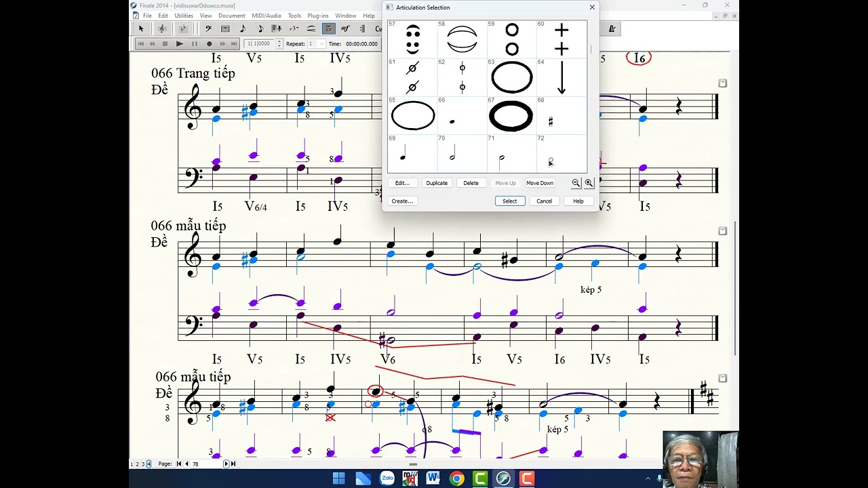Stop playback
Viewport: 868px width, 488px height.
click(x=165, y=44)
